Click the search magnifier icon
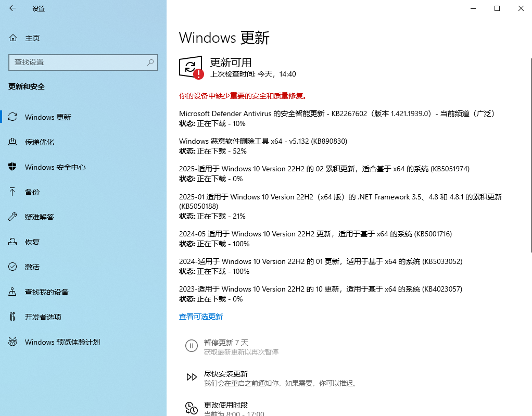The height and width of the screenshot is (416, 532). [x=150, y=62]
